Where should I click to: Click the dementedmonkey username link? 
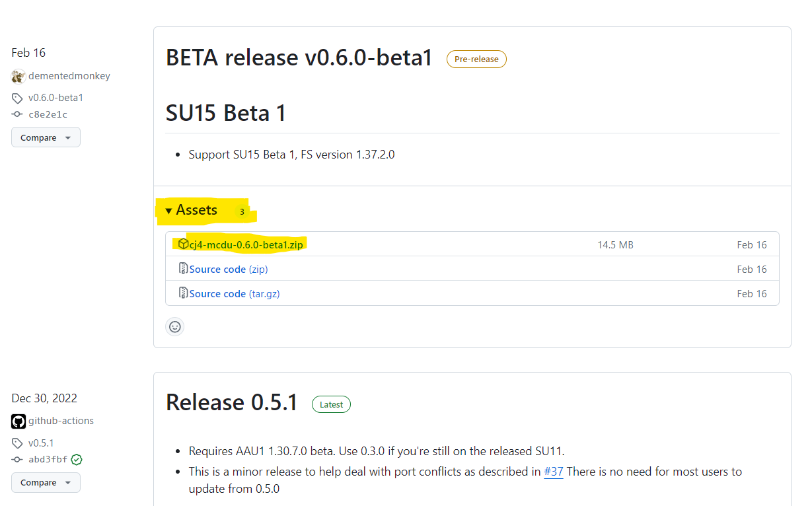(x=69, y=76)
